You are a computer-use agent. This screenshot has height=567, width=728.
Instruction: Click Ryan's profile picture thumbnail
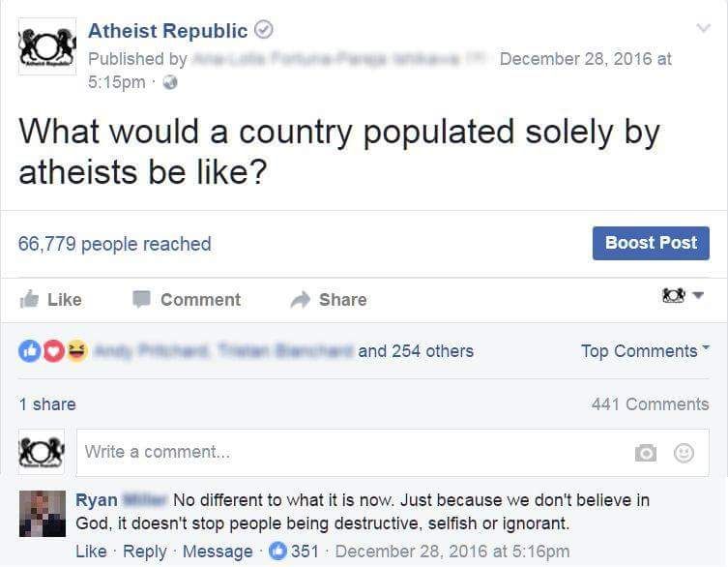click(x=42, y=513)
